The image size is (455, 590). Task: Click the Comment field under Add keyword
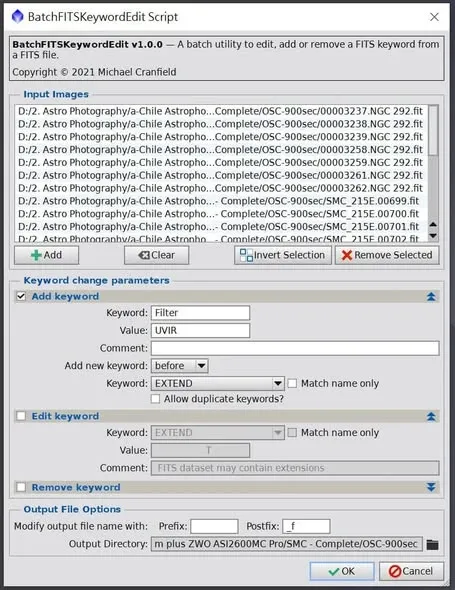point(295,348)
